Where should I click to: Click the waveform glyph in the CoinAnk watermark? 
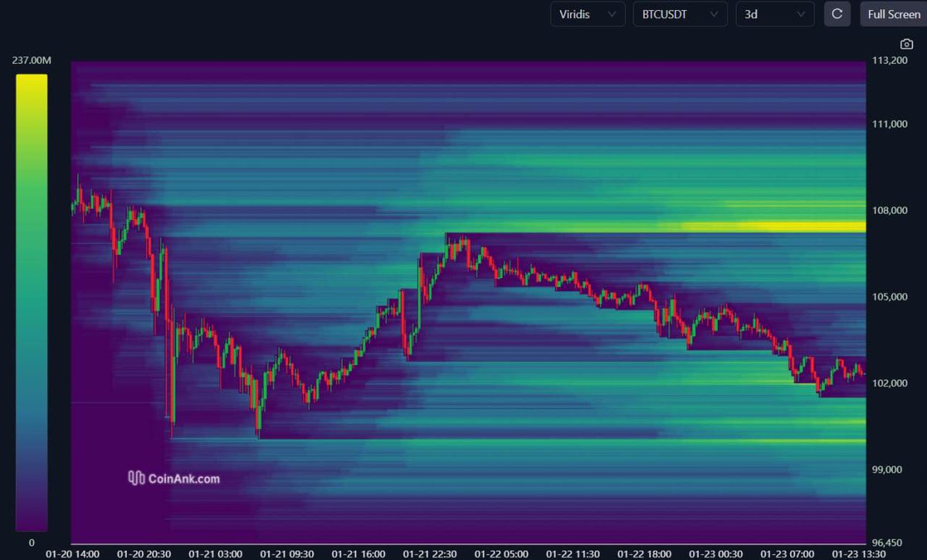(136, 477)
